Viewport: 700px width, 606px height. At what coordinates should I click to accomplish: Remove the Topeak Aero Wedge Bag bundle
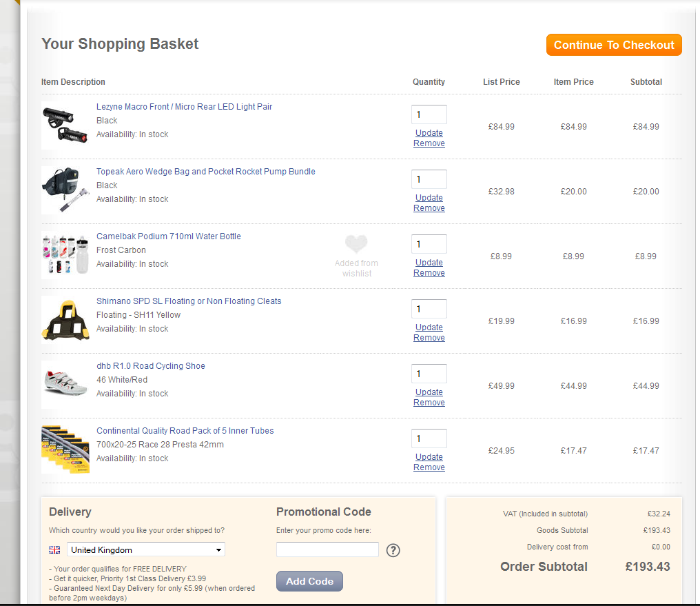pyautogui.click(x=429, y=208)
